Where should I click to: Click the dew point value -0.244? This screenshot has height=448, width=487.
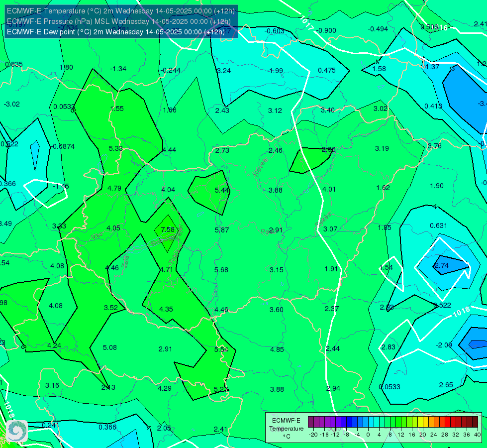[171, 70]
